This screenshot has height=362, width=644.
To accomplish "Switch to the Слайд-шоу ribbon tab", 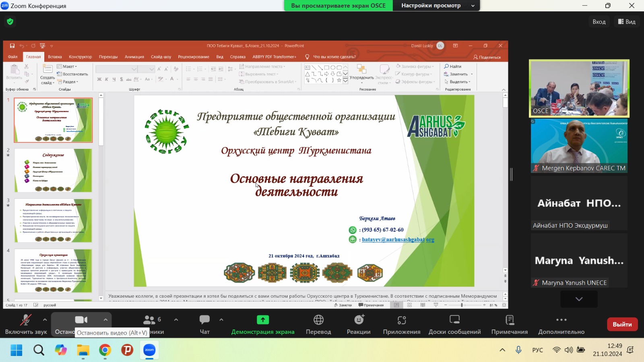I will (x=161, y=57).
